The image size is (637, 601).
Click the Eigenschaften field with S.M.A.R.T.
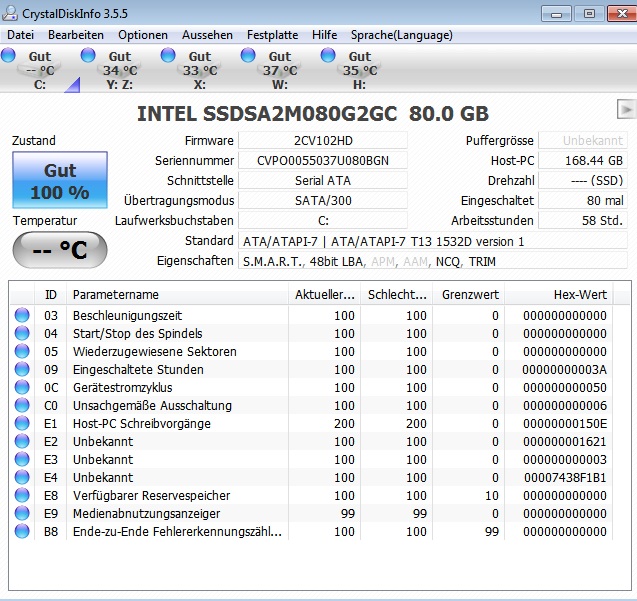433,261
